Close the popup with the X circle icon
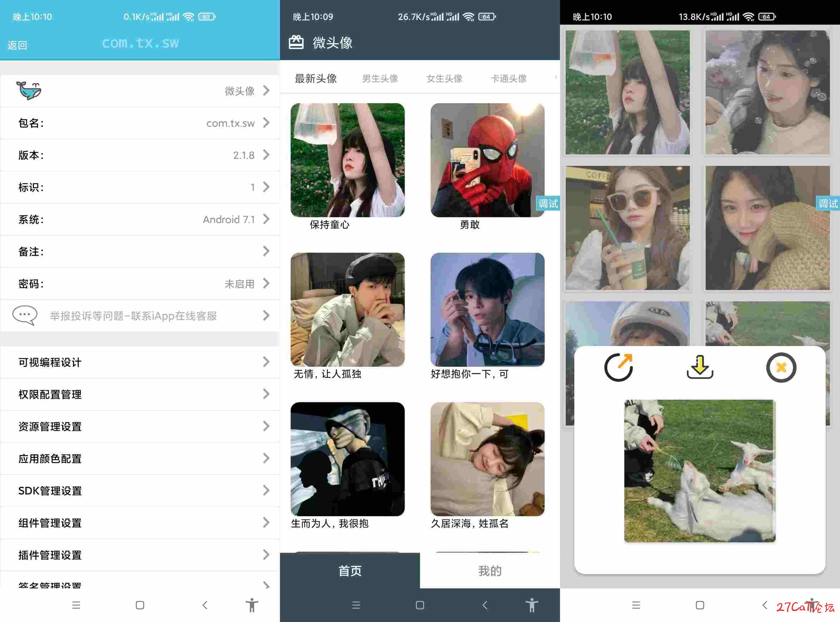Image resolution: width=840 pixels, height=622 pixels. [781, 367]
